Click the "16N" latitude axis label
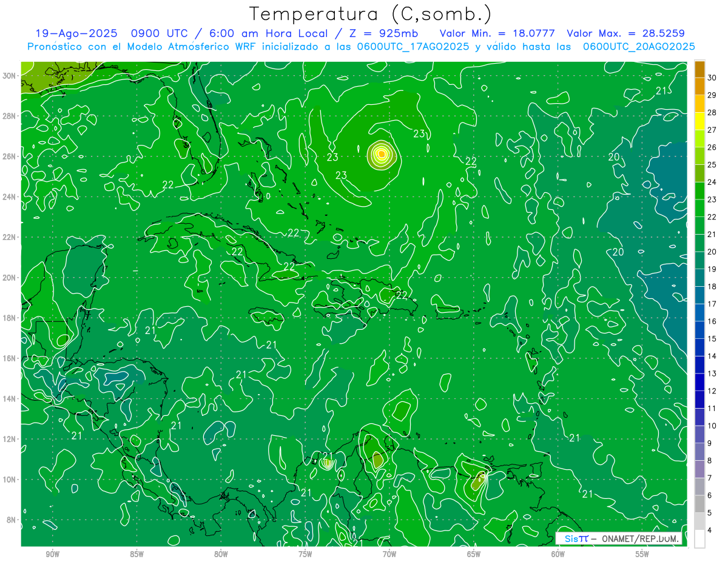The image size is (728, 562). (9, 358)
